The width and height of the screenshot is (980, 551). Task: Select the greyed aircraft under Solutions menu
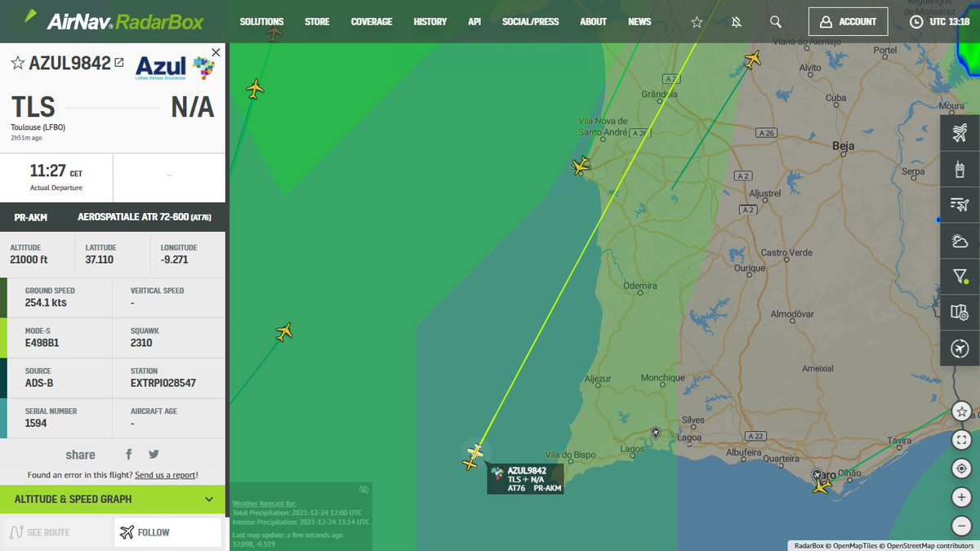pyautogui.click(x=274, y=32)
